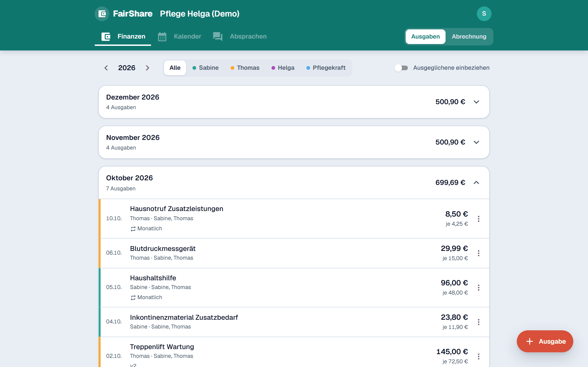
Task: Toggle Ausgeglichene einbeziehen switch
Action: pos(401,68)
